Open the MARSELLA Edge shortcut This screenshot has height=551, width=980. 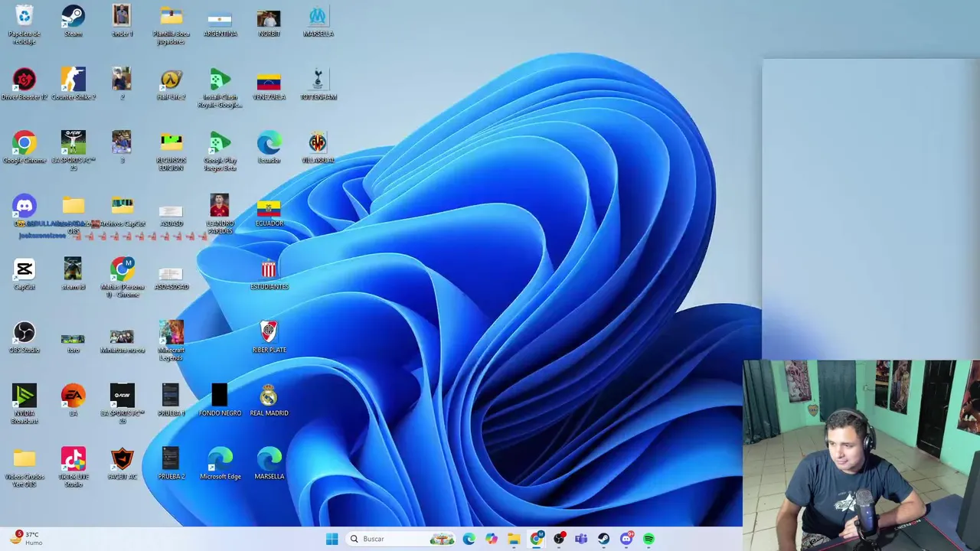(269, 464)
